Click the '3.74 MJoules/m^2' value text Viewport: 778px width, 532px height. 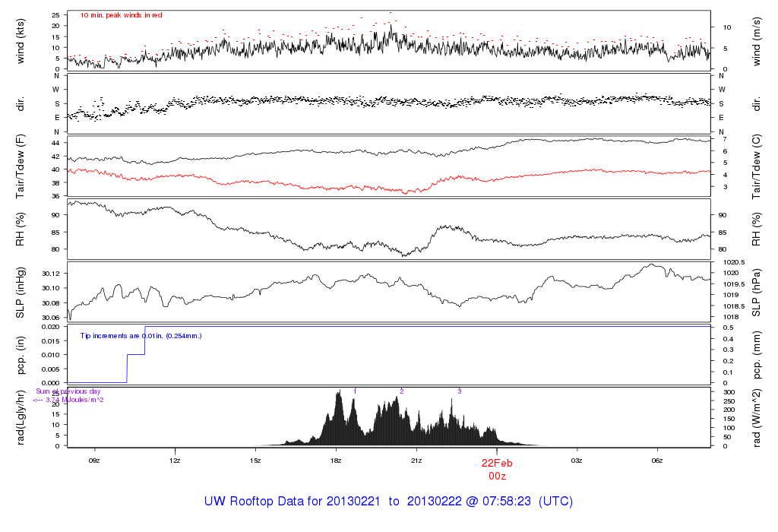[74, 400]
